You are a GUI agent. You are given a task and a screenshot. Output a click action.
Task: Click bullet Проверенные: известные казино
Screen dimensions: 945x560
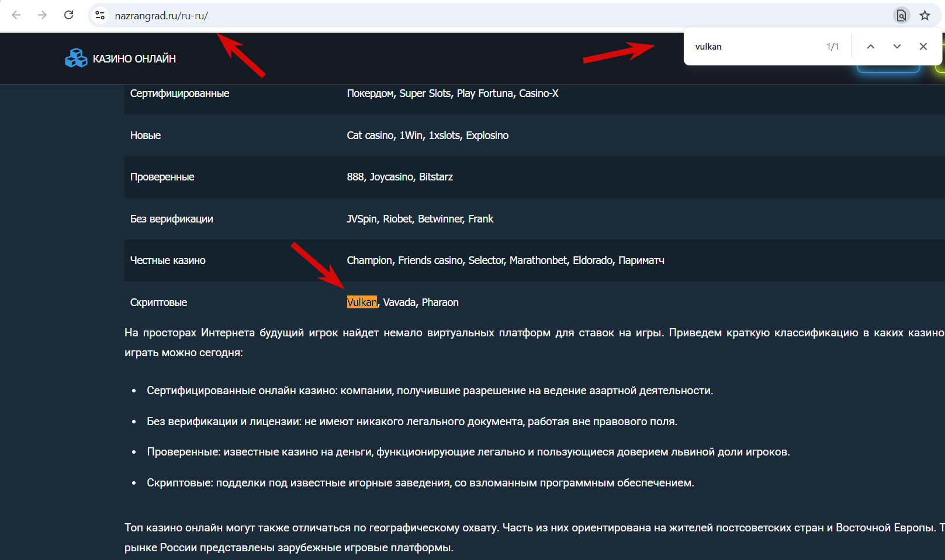point(468,452)
